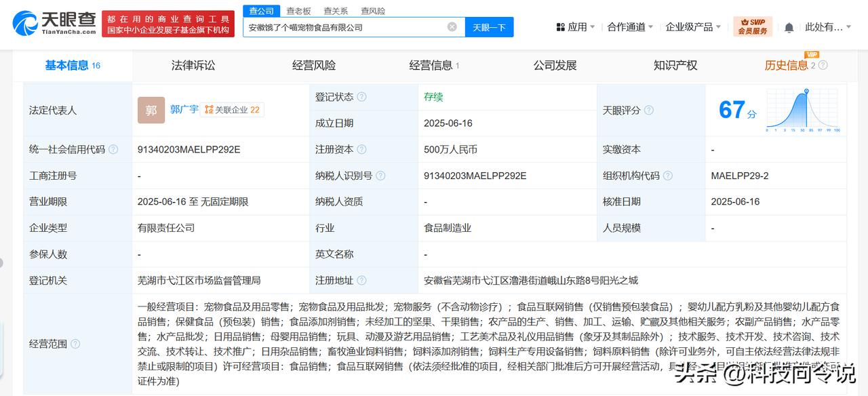The image size is (868, 396).
Task: Click help icon beside 注册地址
Action: pos(361,280)
